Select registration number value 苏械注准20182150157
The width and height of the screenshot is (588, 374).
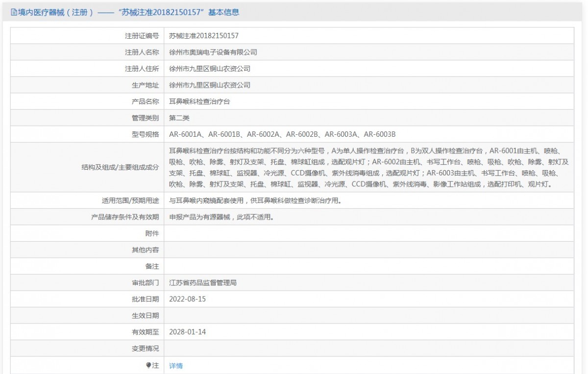(203, 36)
